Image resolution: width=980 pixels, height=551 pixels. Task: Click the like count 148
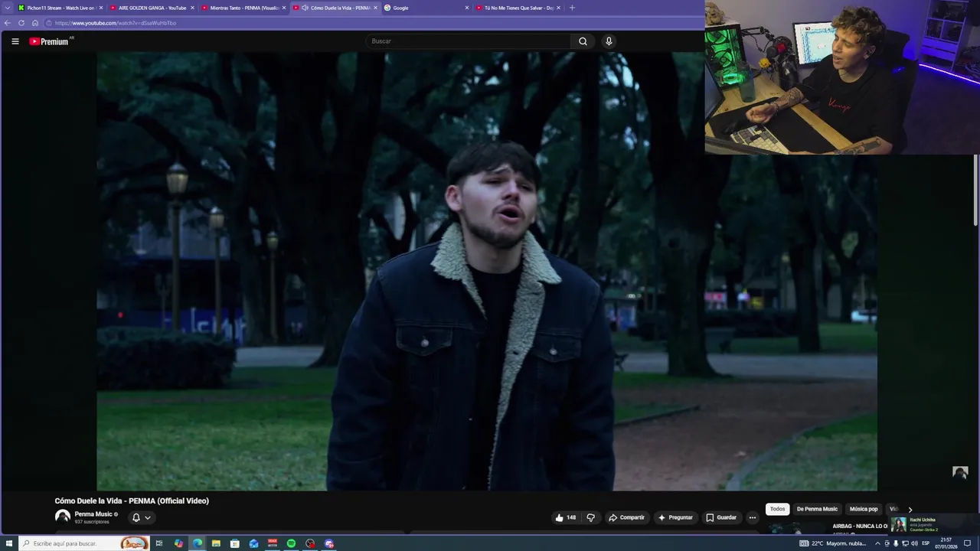click(x=571, y=517)
